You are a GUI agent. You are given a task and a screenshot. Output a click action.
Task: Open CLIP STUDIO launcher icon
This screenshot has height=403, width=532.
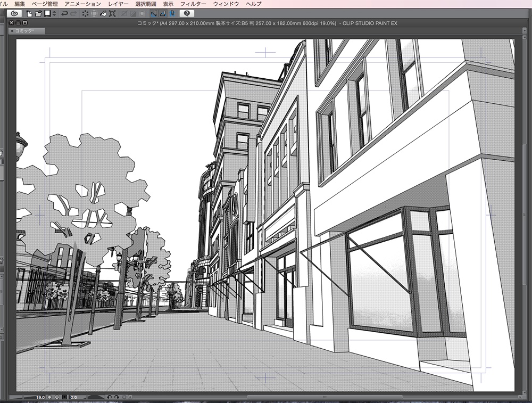pos(14,14)
